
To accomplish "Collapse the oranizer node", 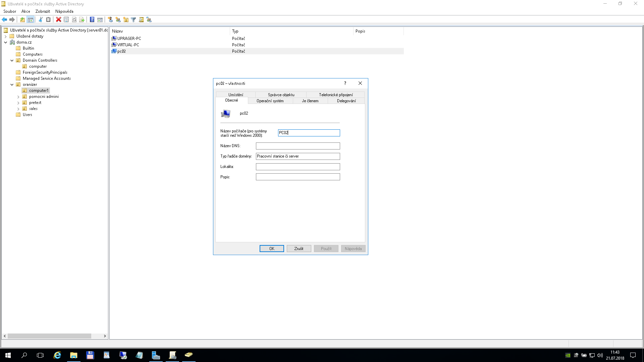I will (x=12, y=85).
